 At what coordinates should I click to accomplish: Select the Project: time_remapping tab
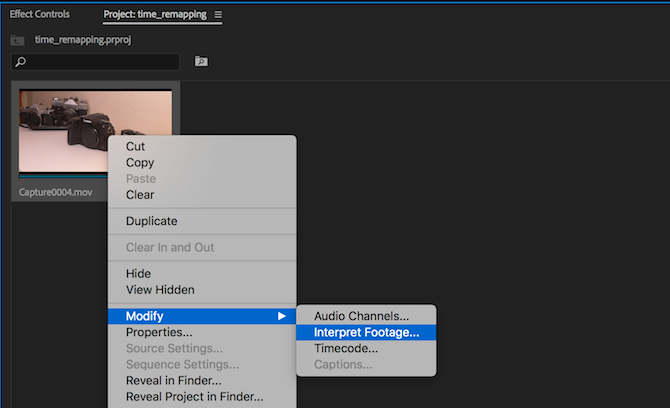click(155, 15)
